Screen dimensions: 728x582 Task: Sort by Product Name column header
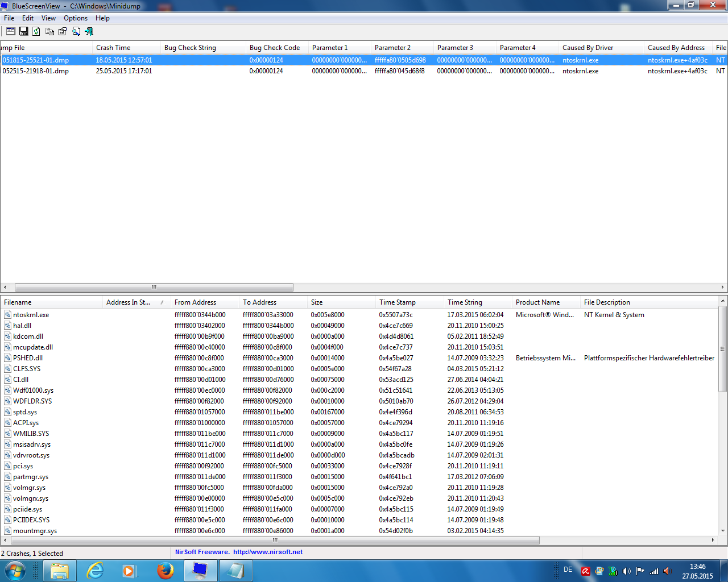(x=546, y=302)
